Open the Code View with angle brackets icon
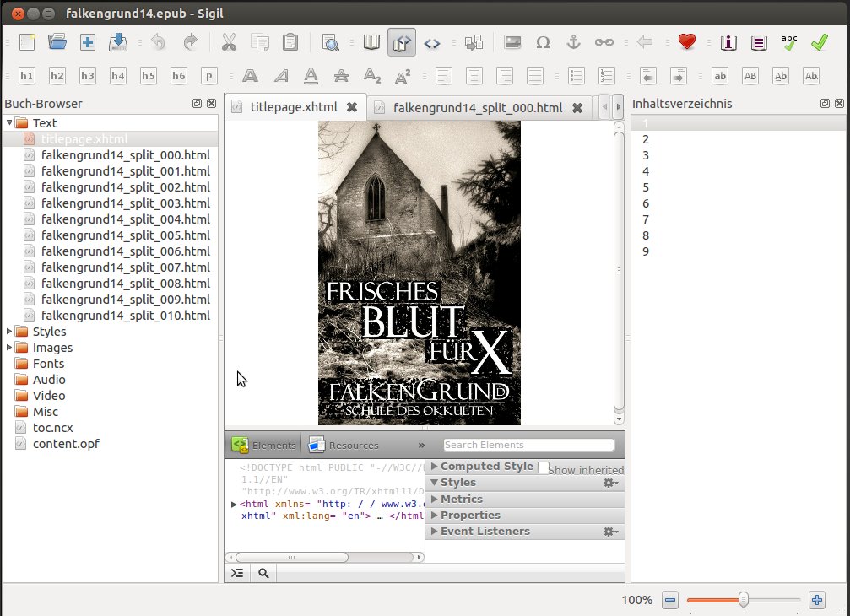Viewport: 850px width, 616px height. pyautogui.click(x=432, y=42)
